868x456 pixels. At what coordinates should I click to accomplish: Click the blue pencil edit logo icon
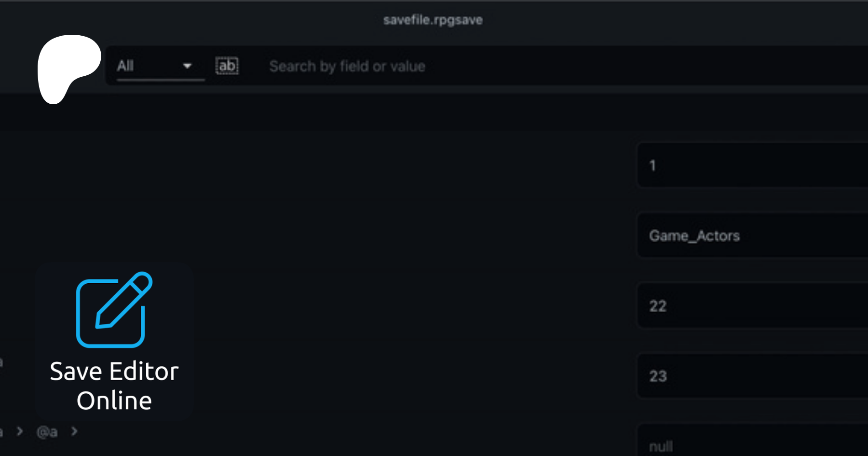[114, 310]
